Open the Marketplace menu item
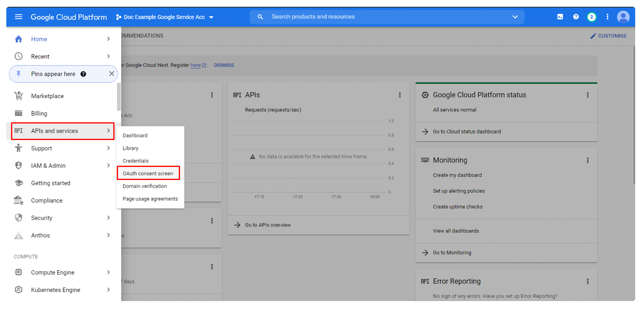The width and height of the screenshot is (644, 312). (62, 96)
